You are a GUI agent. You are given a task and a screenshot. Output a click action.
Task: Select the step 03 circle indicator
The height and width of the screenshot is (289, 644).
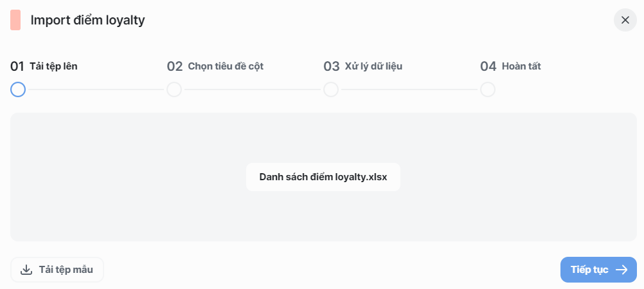[331, 89]
